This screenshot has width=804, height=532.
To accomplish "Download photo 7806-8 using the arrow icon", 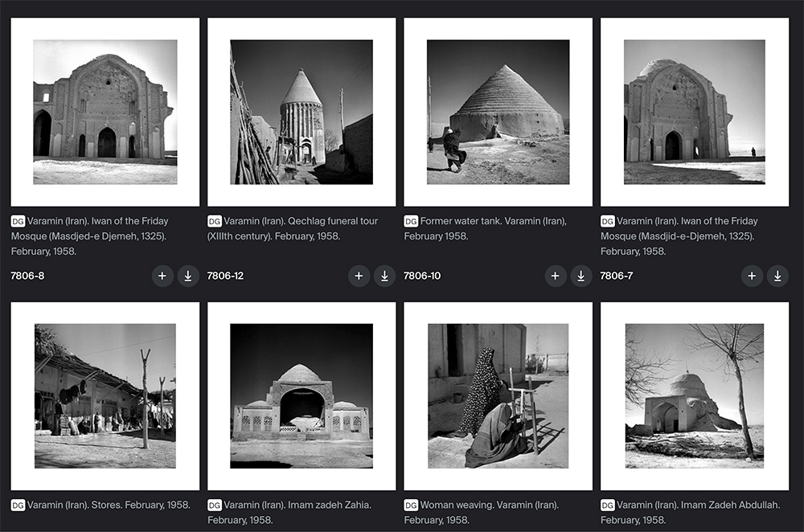I will tap(188, 276).
